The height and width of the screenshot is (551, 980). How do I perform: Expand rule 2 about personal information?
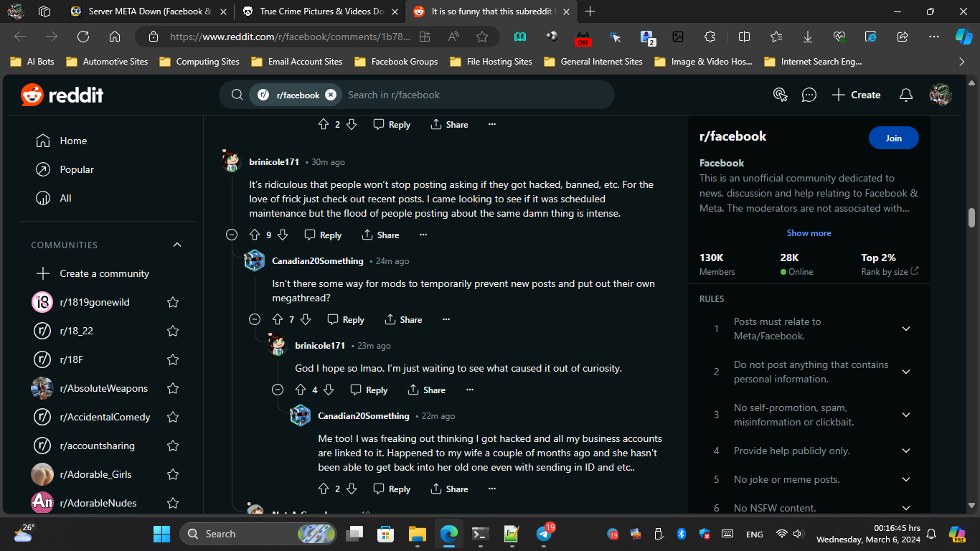pos(906,372)
